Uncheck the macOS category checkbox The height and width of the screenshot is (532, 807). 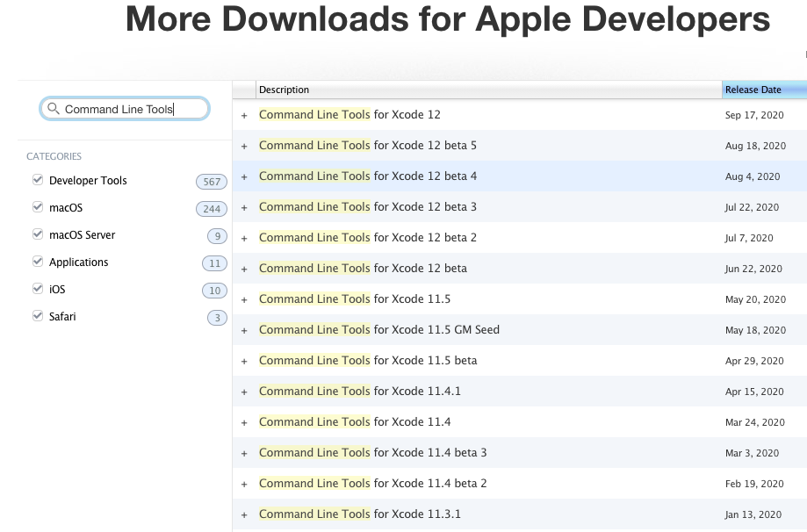pyautogui.click(x=38, y=207)
